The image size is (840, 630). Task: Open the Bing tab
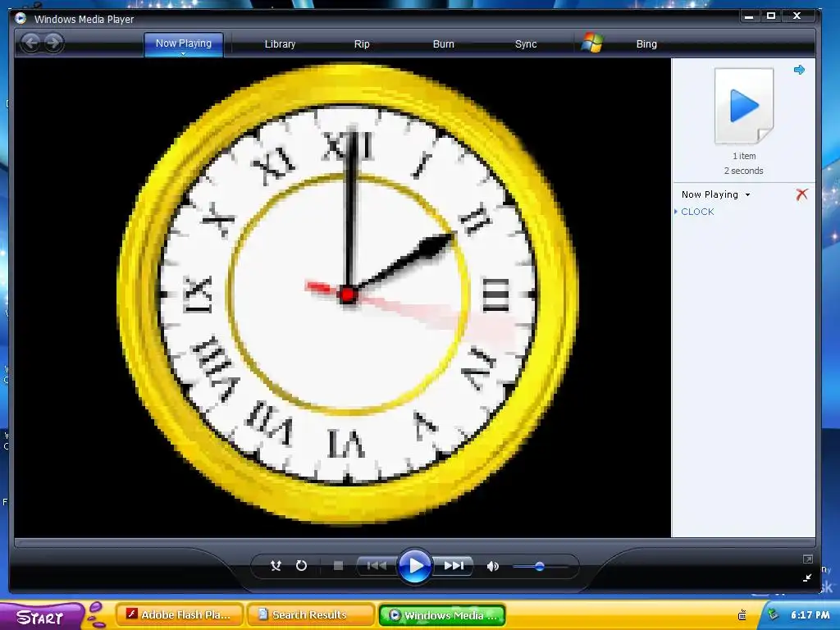pyautogui.click(x=646, y=44)
